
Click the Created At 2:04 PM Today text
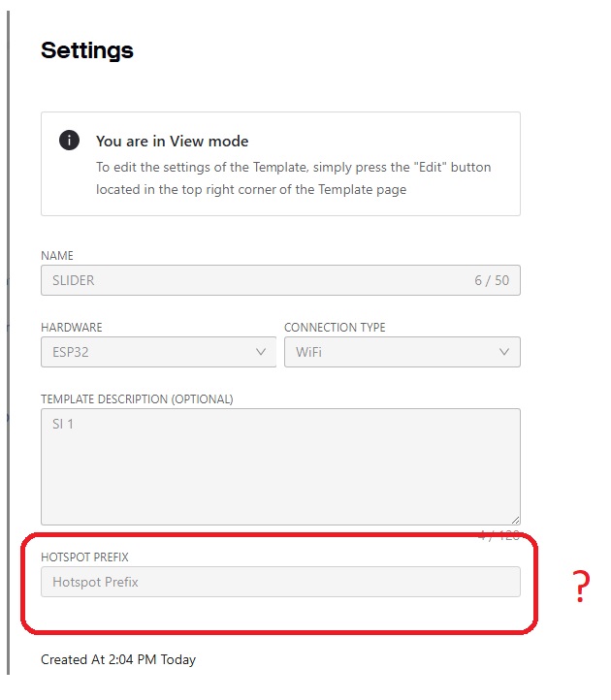118,659
